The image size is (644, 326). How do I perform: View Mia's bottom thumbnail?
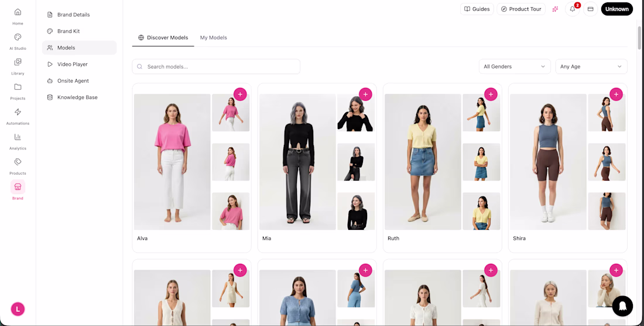[356, 211]
